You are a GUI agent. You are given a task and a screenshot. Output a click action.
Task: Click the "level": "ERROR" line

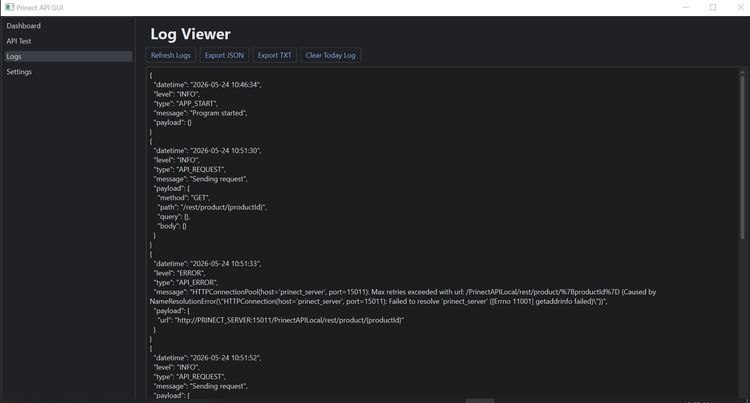[x=179, y=273]
